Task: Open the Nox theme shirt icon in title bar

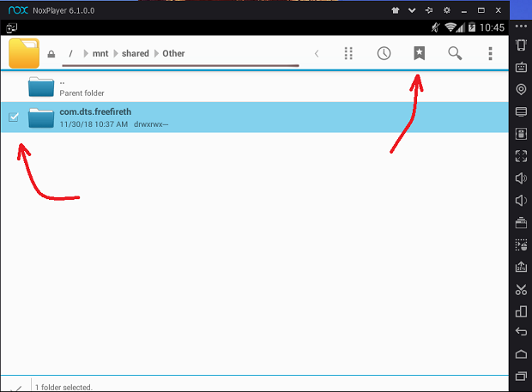Action: point(396,10)
